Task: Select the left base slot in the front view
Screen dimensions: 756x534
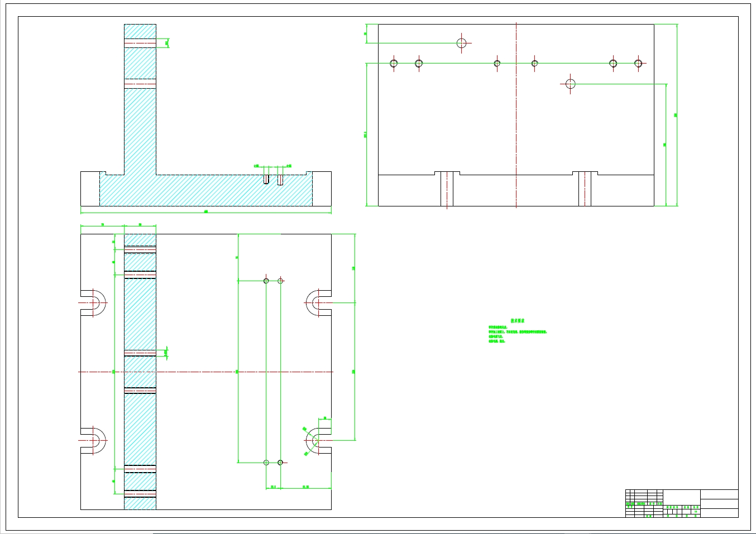Action: pos(447,189)
